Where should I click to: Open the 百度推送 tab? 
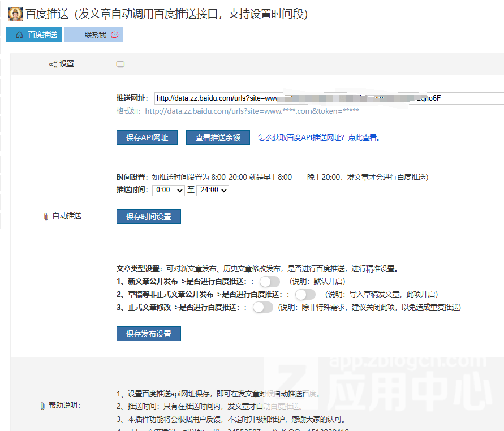(33, 35)
